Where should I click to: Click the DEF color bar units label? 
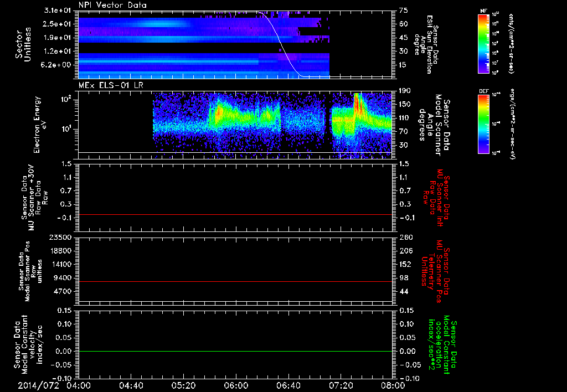point(512,124)
